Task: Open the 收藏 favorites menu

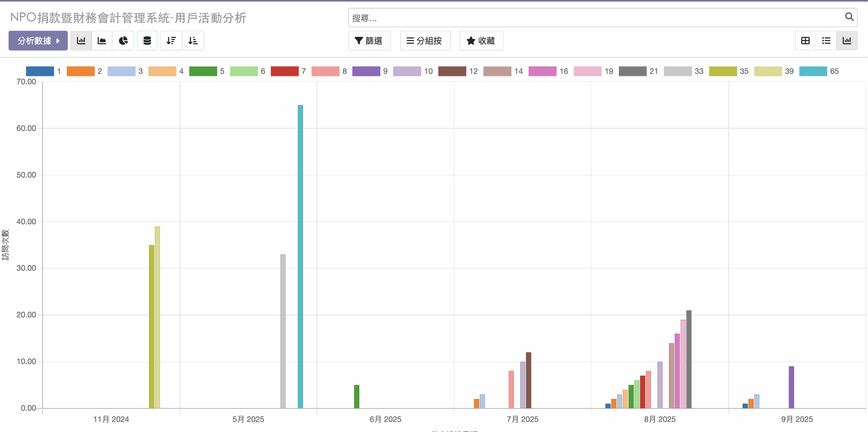Action: pos(481,41)
